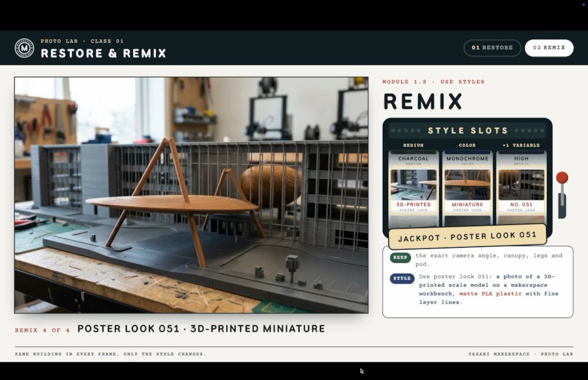Click the blue STYLE tag
The height and width of the screenshot is (380, 588).
click(402, 278)
